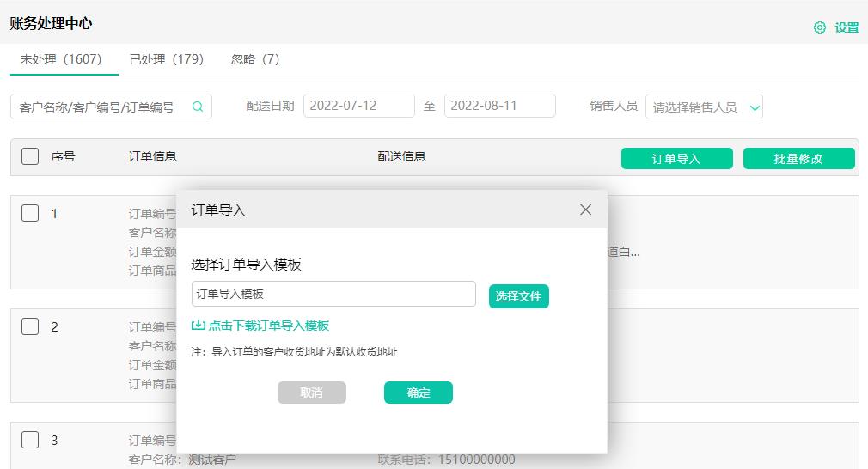Click the 配送信息 column header
Image resolution: width=868 pixels, height=469 pixels.
pos(401,156)
